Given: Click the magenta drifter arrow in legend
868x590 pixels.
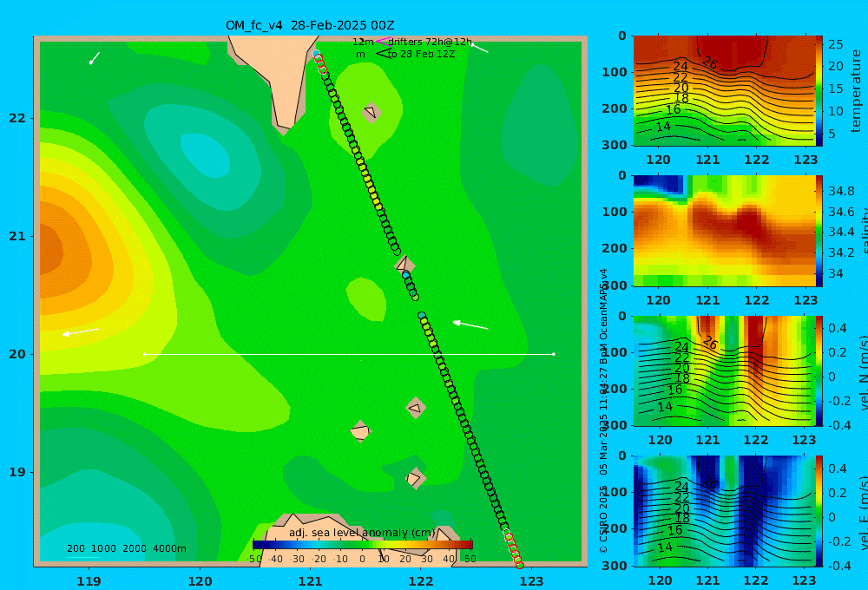Looking at the screenshot, I should click(384, 41).
